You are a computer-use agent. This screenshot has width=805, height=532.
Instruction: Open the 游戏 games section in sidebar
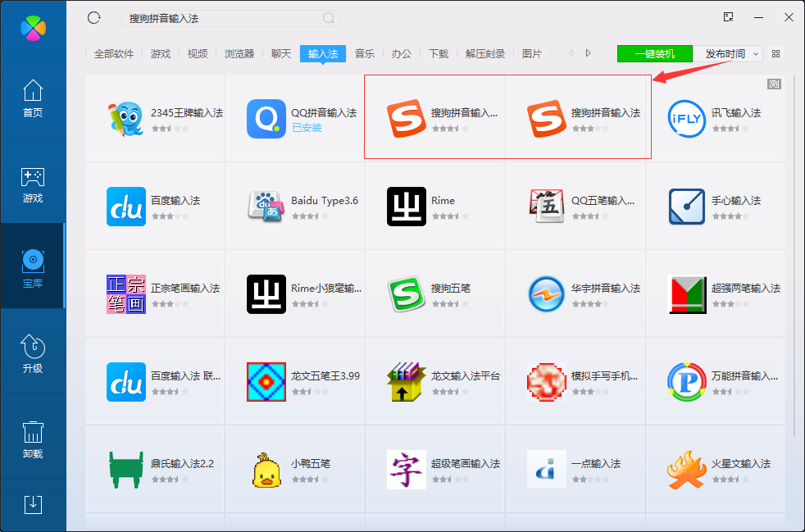33,184
